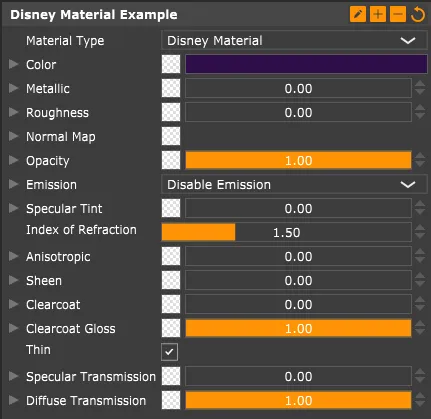Click the reset circular arrow icon
Screen dimensions: 431x419
pyautogui.click(x=418, y=15)
